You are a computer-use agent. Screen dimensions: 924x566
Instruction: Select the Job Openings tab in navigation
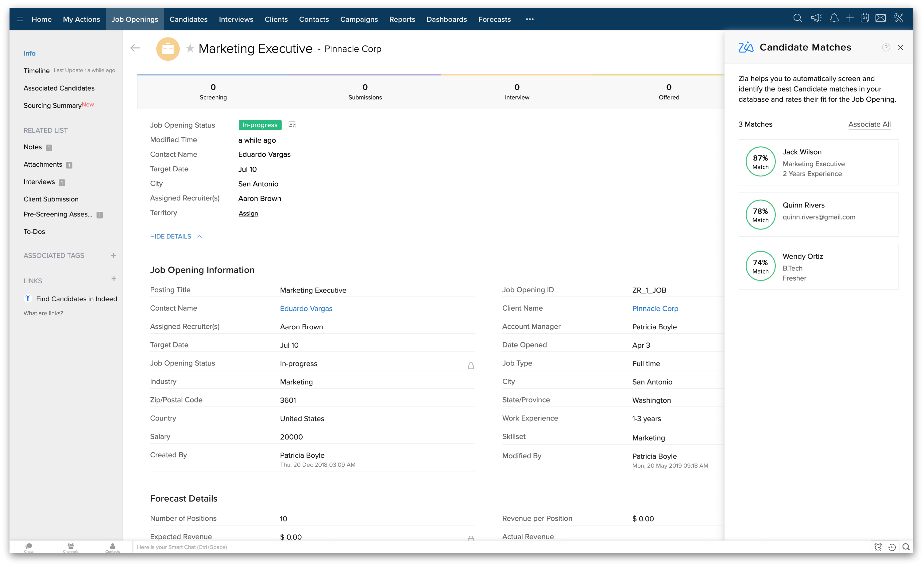pyautogui.click(x=135, y=19)
